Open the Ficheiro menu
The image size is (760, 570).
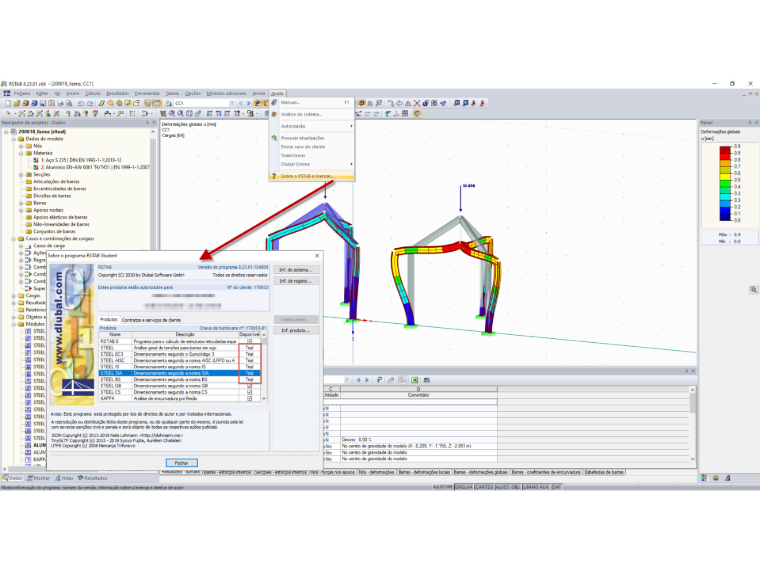point(22,94)
